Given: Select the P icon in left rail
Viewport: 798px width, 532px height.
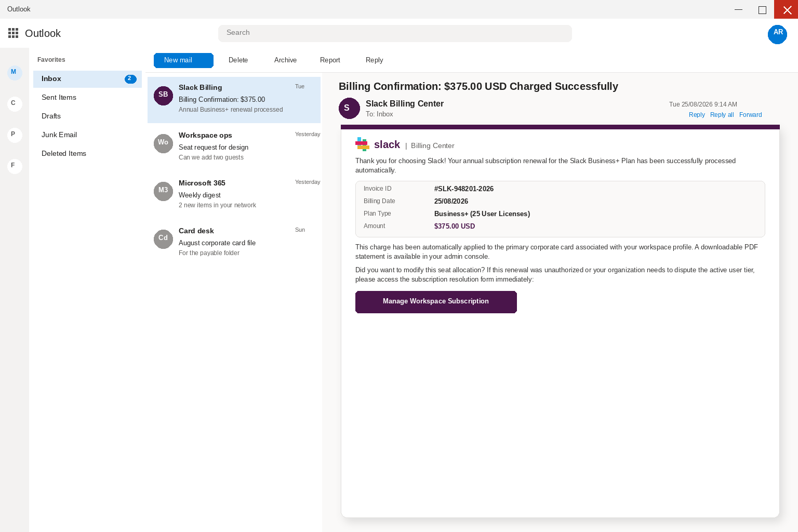Looking at the screenshot, I should 15,135.
